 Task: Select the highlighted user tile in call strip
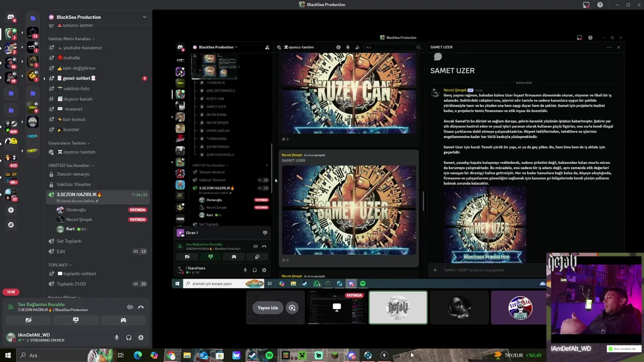(x=398, y=308)
